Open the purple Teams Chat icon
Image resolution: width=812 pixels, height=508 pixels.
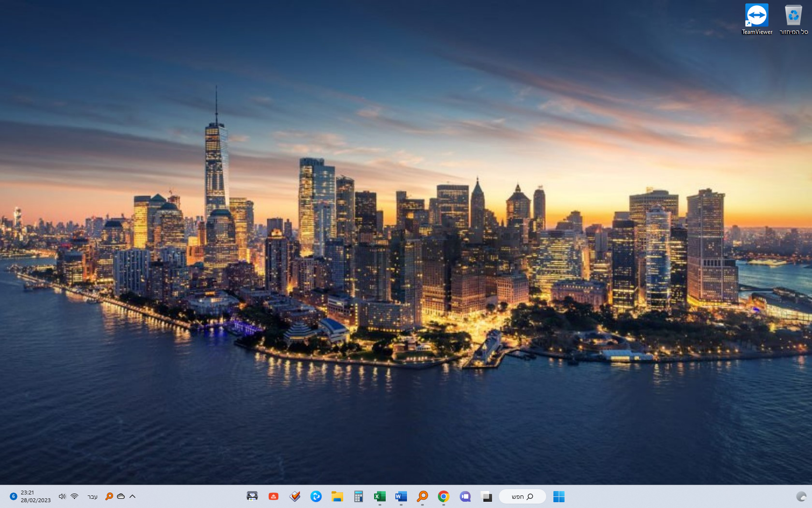coord(465,496)
